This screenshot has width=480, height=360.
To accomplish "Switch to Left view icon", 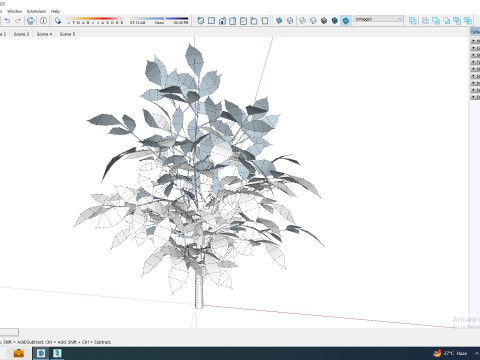I will [x=254, y=21].
